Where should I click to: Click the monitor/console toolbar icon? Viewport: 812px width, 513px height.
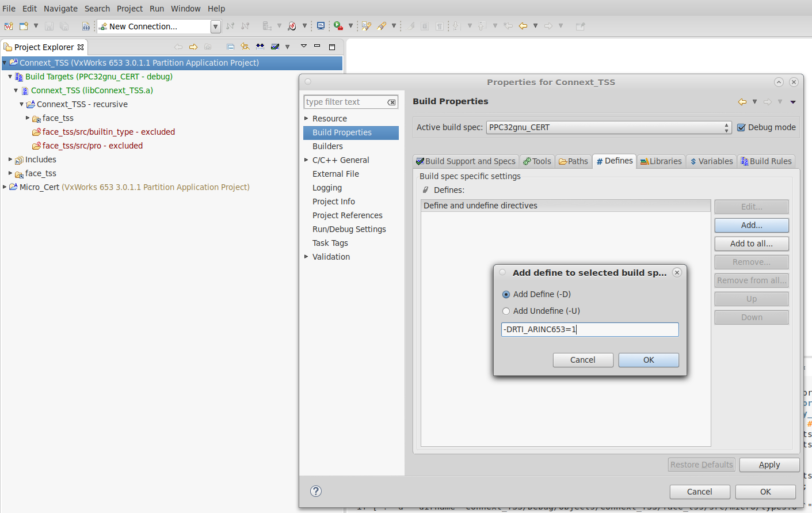point(321,26)
